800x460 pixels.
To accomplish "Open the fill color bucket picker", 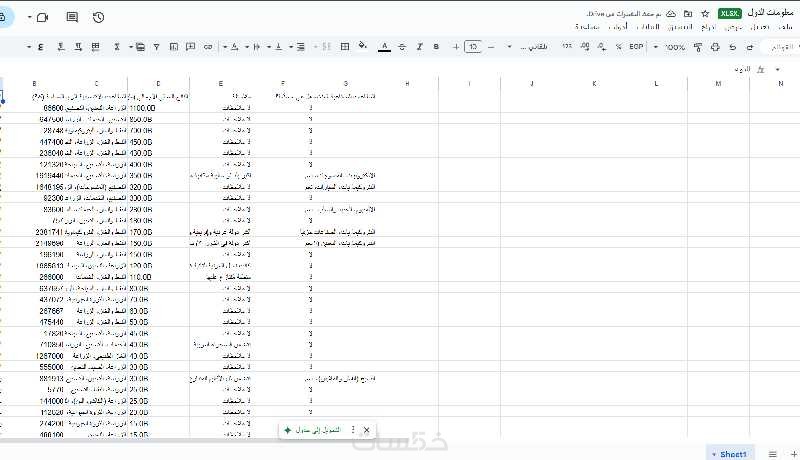I will coord(363,46).
